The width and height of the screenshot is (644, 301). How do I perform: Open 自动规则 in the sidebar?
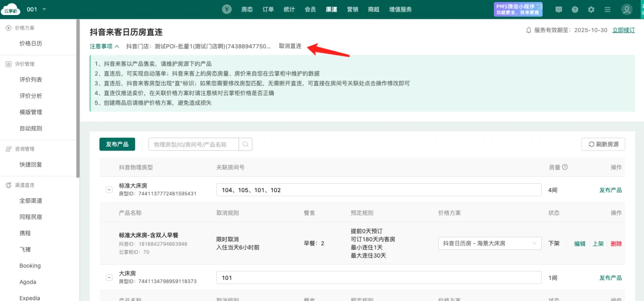pos(31,129)
